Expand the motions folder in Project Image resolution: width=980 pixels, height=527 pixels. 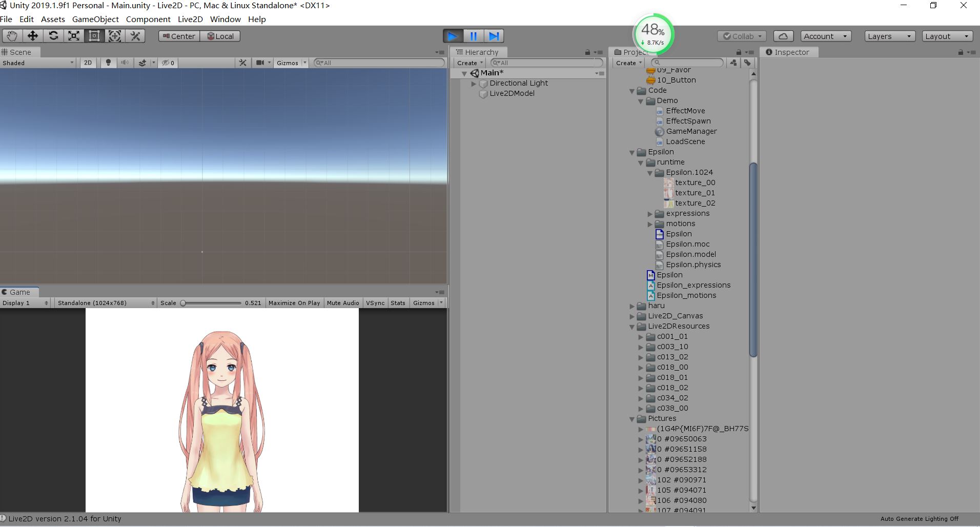click(x=650, y=224)
